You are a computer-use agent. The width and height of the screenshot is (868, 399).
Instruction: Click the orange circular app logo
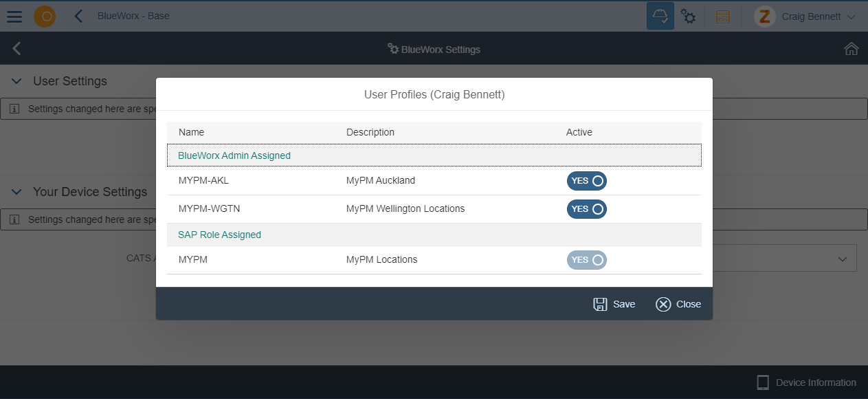click(x=45, y=17)
